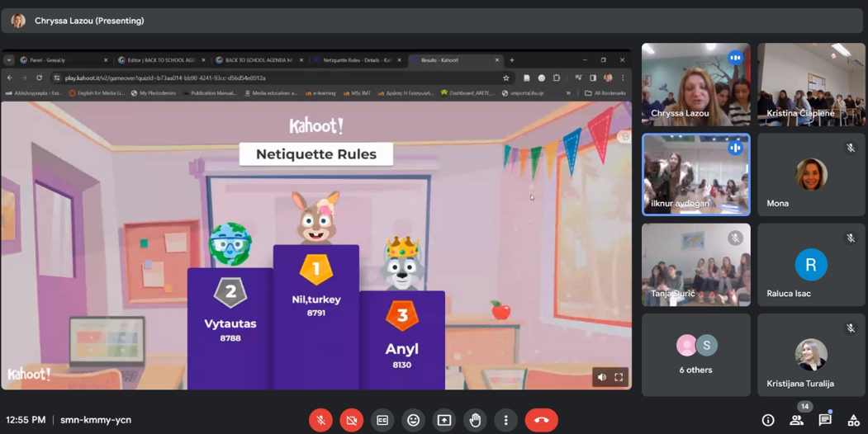Screen dimensions: 868x434
Task: Select the Results - Kahoot! tab
Action: [454, 60]
